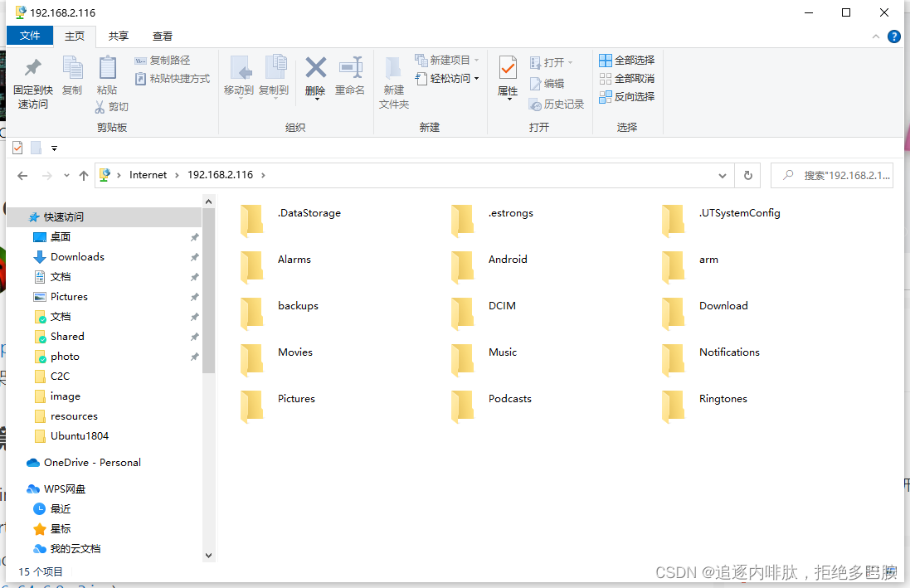Click the Open (打开) ribbon button
This screenshot has height=588, width=910.
pos(551,62)
